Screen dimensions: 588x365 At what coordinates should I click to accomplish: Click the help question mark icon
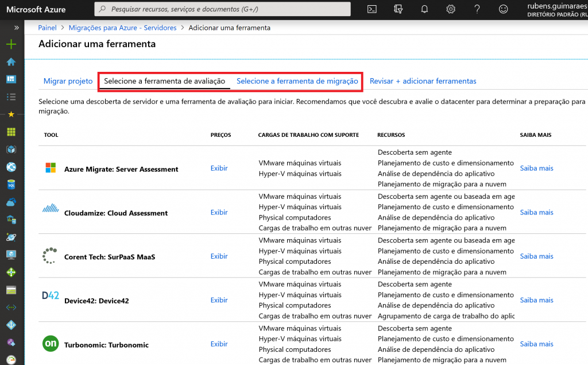tap(477, 9)
